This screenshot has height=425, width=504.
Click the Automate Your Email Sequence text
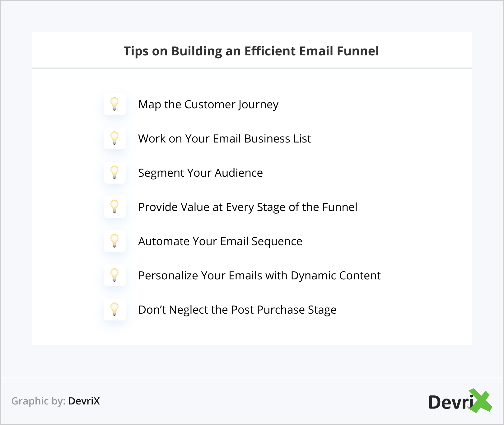[x=220, y=241]
